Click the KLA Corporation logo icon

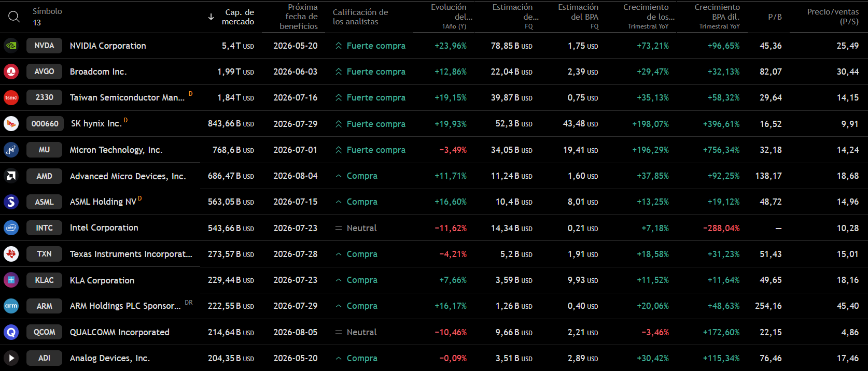(x=11, y=280)
